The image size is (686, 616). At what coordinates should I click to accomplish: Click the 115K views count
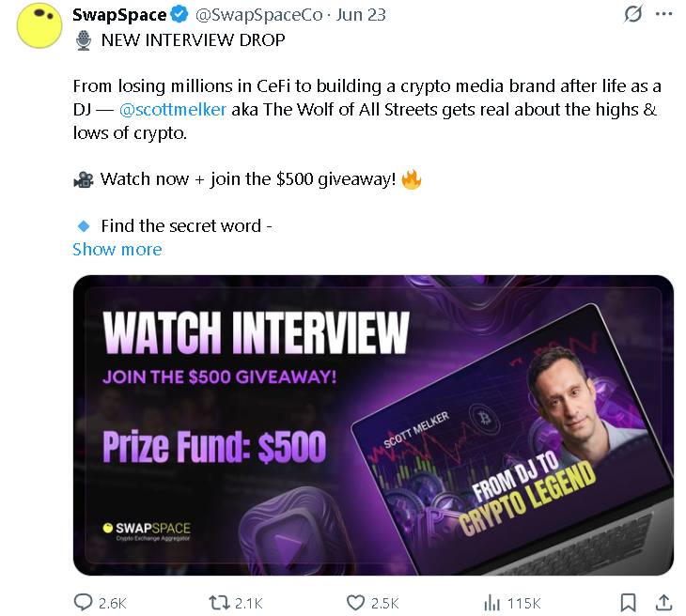coord(524,603)
